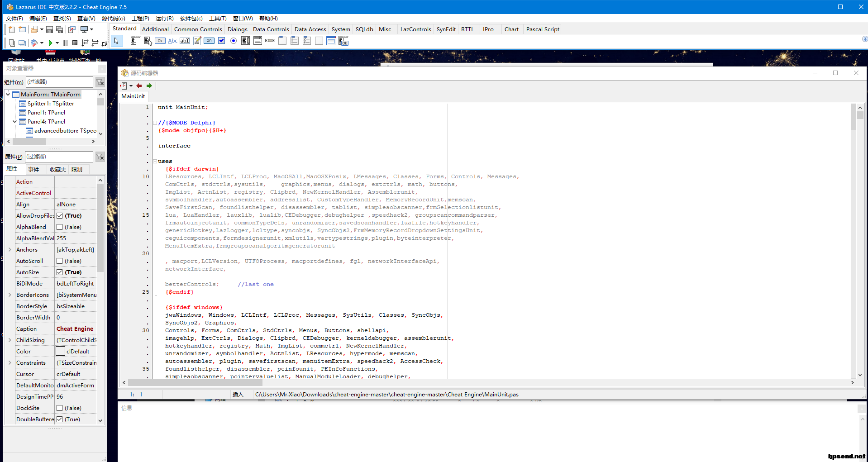Click the Save All icon
The image size is (868, 462).
pyautogui.click(x=59, y=29)
